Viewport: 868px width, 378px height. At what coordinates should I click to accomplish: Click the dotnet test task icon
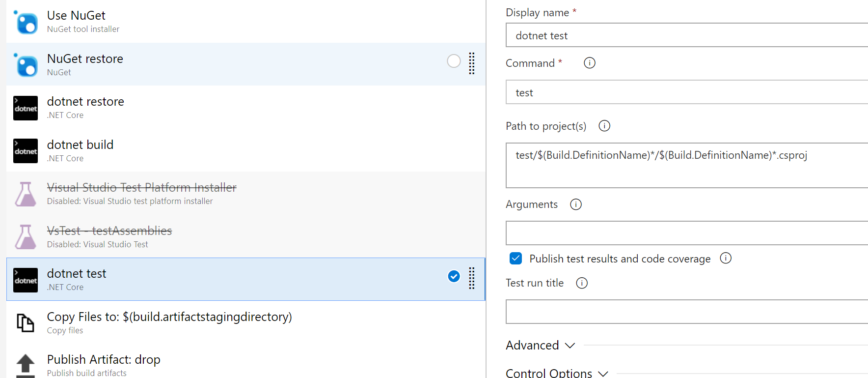pos(26,280)
